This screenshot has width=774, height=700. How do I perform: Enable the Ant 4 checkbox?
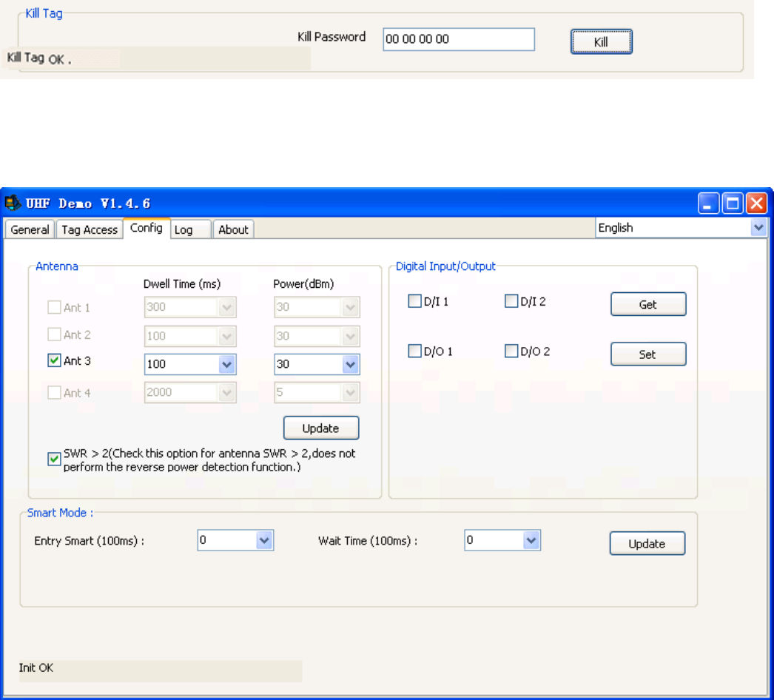pyautogui.click(x=54, y=393)
